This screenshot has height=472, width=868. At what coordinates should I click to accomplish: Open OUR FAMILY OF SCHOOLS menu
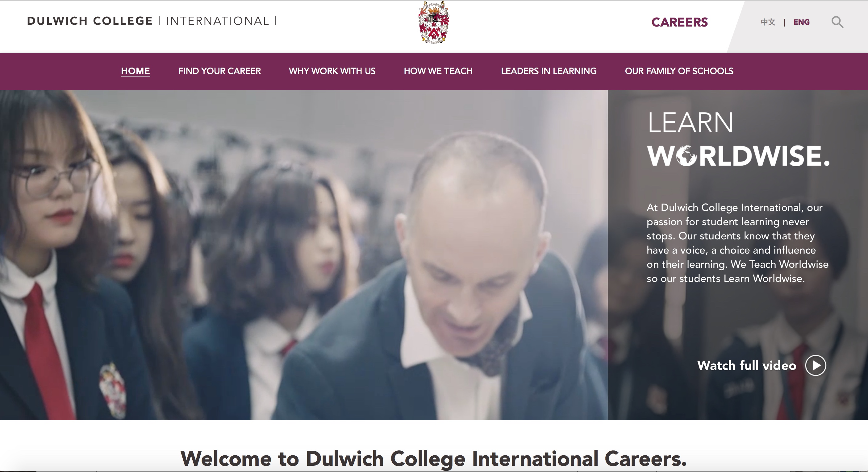tap(679, 71)
